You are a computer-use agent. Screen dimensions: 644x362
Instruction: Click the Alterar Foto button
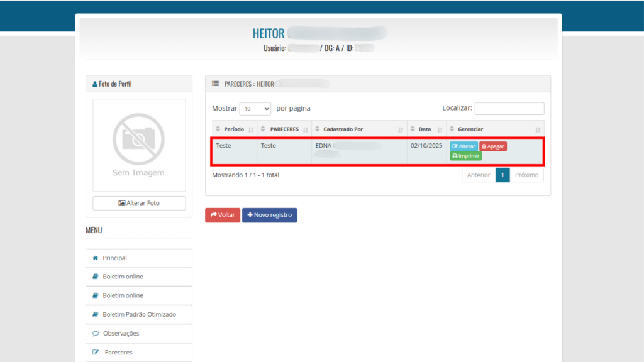138,203
